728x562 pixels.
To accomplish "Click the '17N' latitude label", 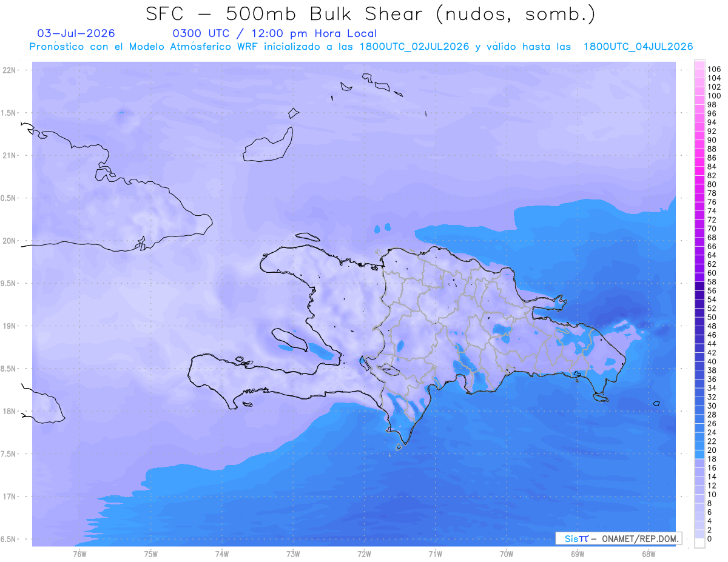I will click(10, 496).
